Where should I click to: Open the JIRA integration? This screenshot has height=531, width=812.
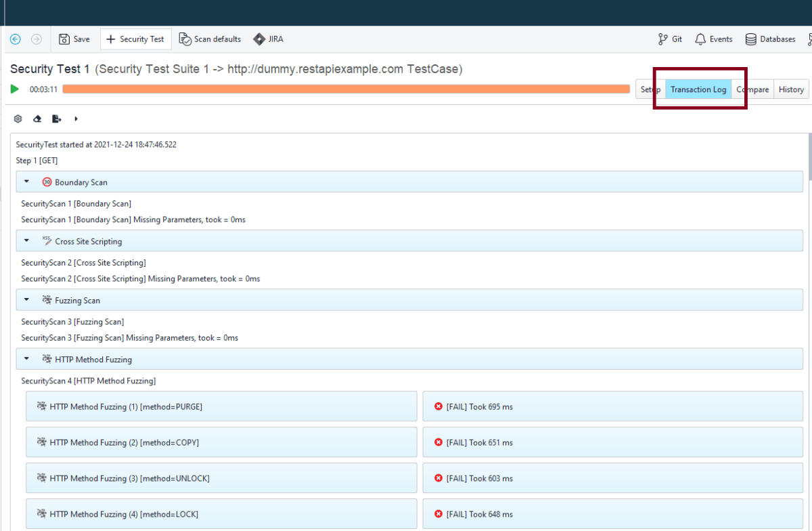pyautogui.click(x=269, y=39)
